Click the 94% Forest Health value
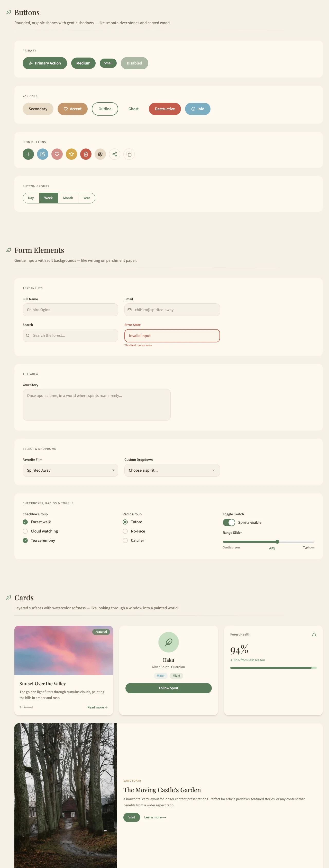 point(239,650)
